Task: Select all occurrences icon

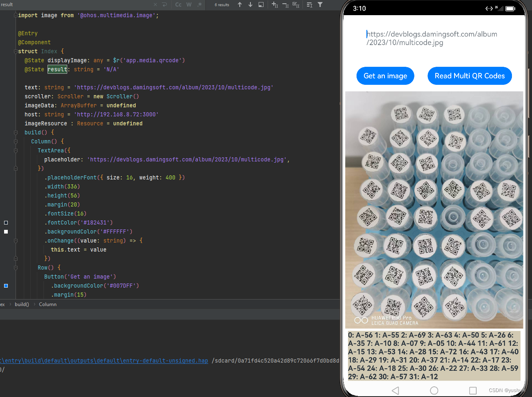Action: [296, 5]
